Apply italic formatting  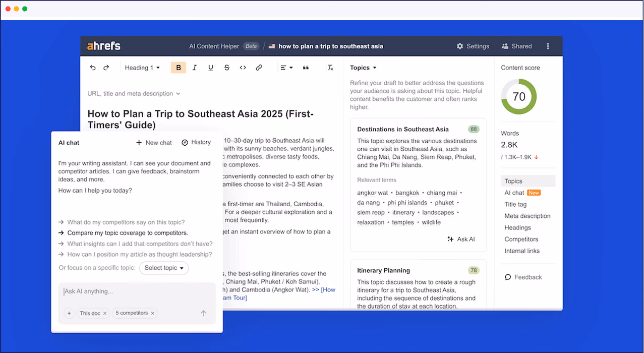click(x=195, y=68)
